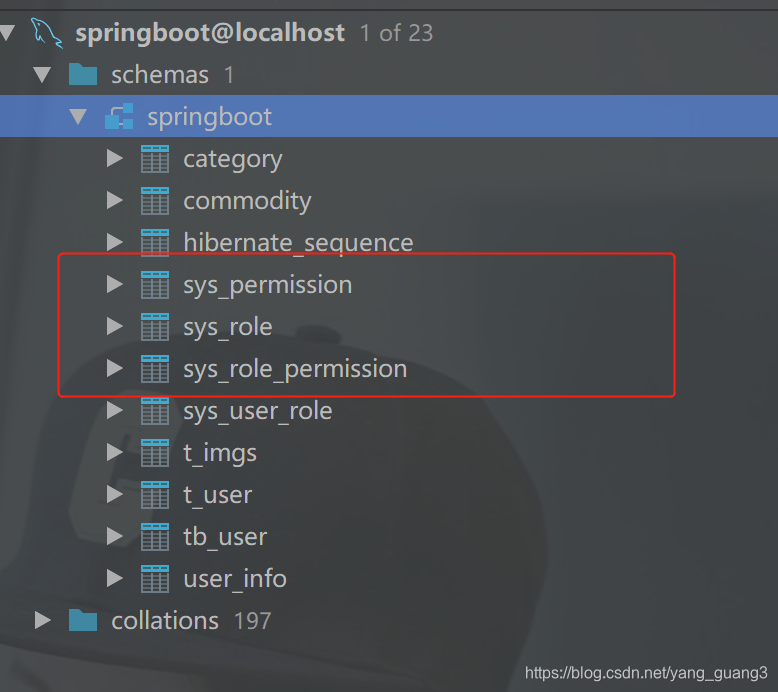Expand the collations folder
This screenshot has width=778, height=692.
pyautogui.click(x=42, y=621)
